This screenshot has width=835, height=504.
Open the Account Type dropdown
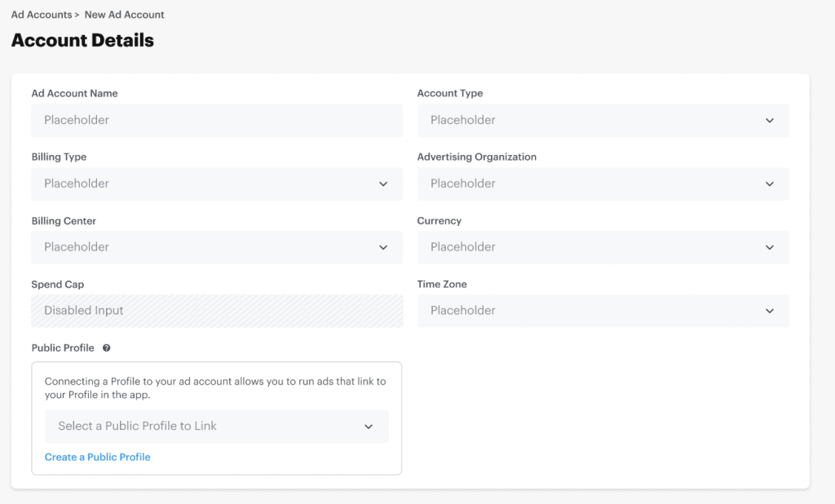(x=603, y=120)
